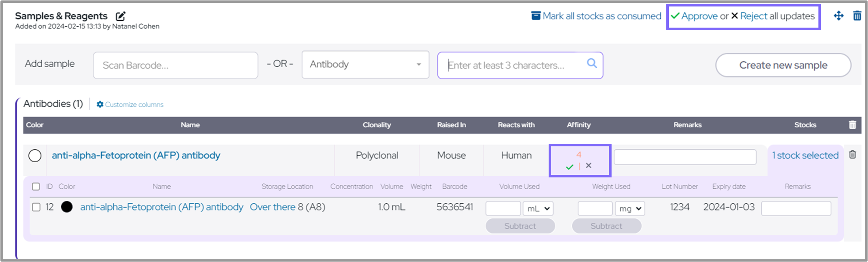The image size is (868, 262).
Task: Delete the Samples & Reagents section via top trash icon
Action: point(857,16)
